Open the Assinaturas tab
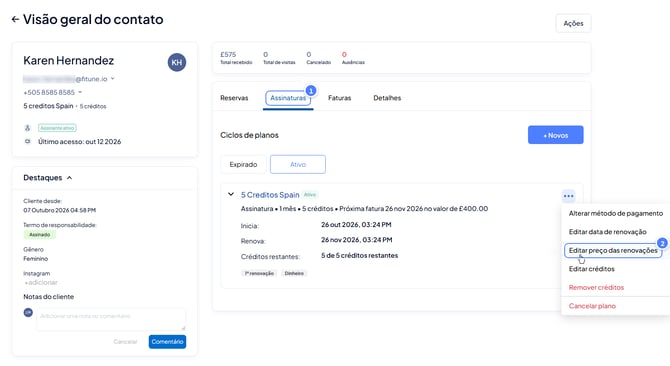Image resolution: width=670 pixels, height=366 pixels. click(288, 98)
